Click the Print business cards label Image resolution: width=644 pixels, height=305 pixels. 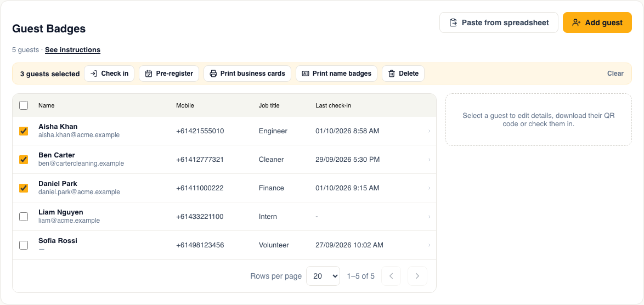pyautogui.click(x=252, y=74)
